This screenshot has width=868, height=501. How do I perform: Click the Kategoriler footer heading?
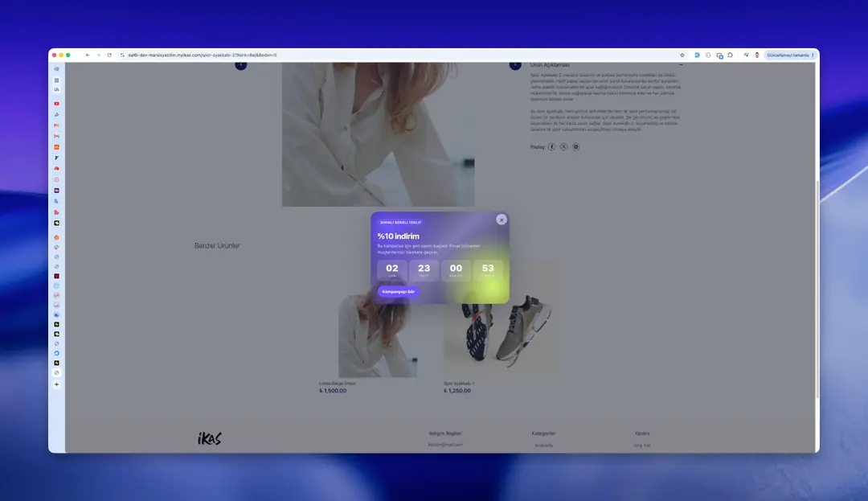(543, 433)
